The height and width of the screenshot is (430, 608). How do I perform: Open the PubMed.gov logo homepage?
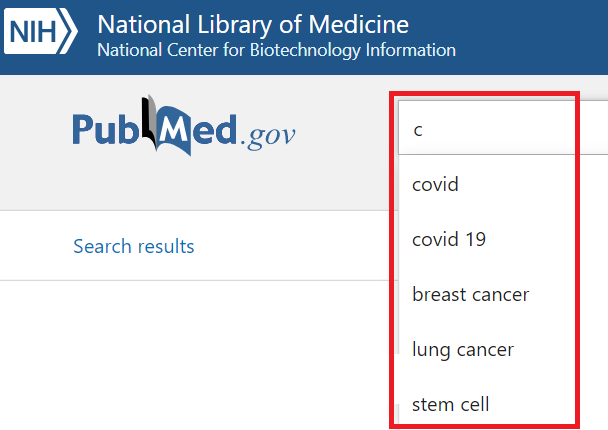click(184, 126)
